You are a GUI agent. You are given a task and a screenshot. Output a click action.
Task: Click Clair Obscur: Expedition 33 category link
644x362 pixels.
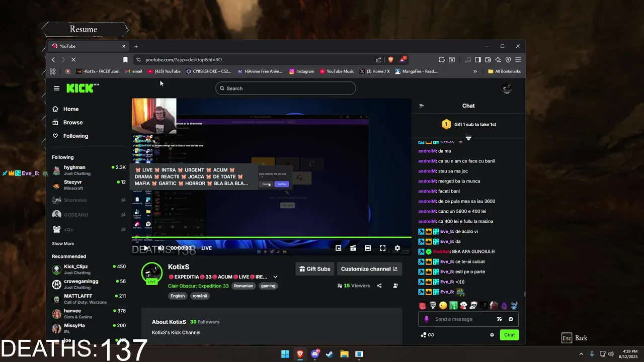pos(198,286)
